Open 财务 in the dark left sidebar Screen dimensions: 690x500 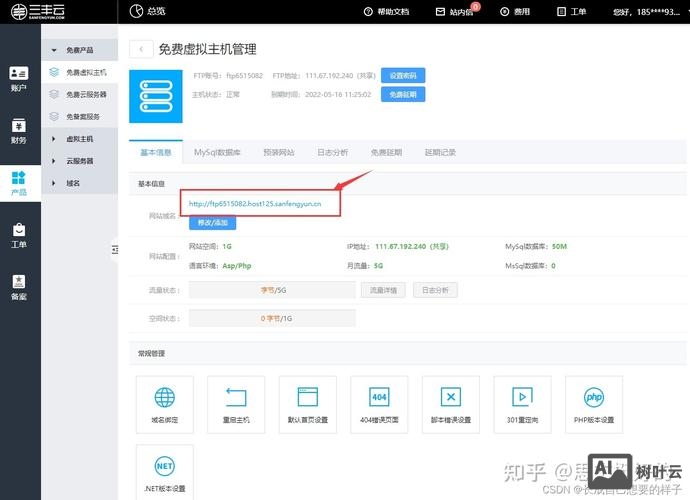coord(18,131)
